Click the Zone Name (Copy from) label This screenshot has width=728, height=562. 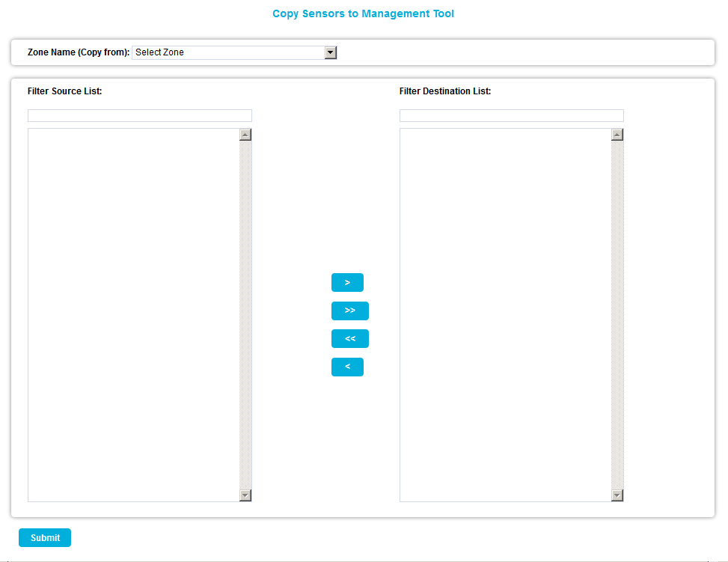click(78, 52)
